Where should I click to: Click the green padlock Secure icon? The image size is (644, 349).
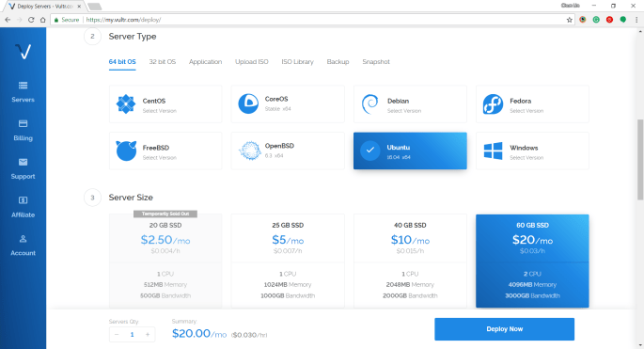(56, 20)
